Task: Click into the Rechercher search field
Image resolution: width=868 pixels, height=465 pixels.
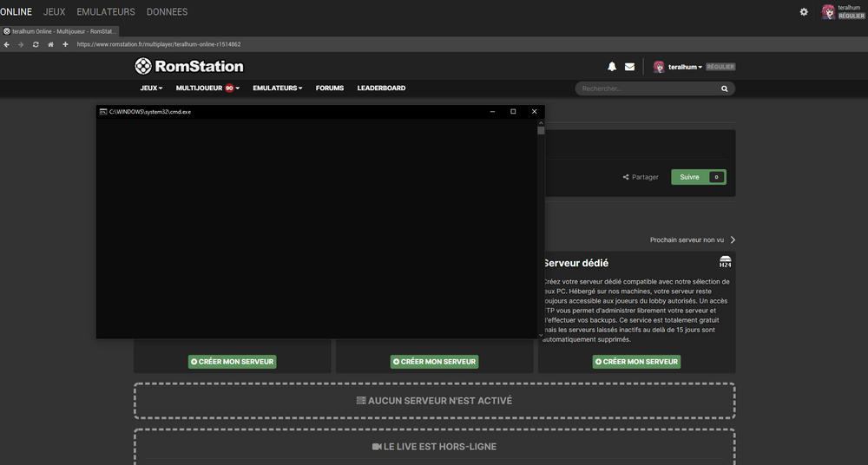Action: coord(647,88)
